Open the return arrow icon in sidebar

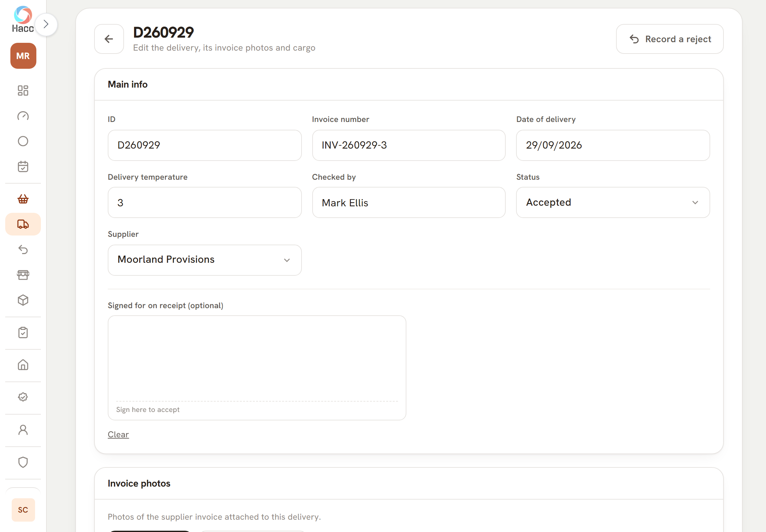pos(23,250)
